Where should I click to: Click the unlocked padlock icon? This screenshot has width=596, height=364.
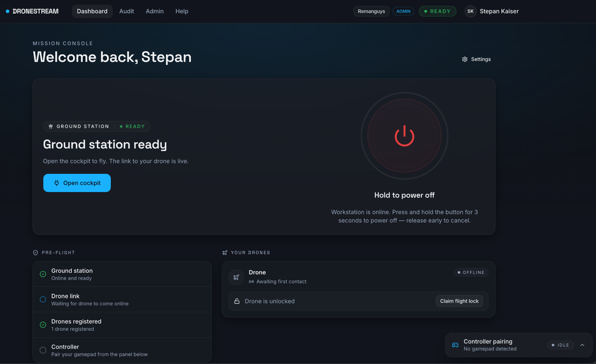click(237, 301)
